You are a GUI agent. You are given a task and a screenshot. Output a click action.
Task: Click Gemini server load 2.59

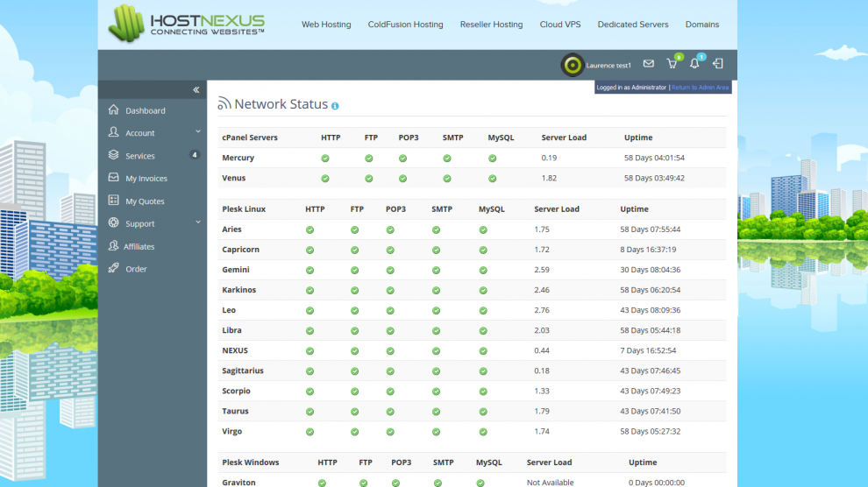542,270
